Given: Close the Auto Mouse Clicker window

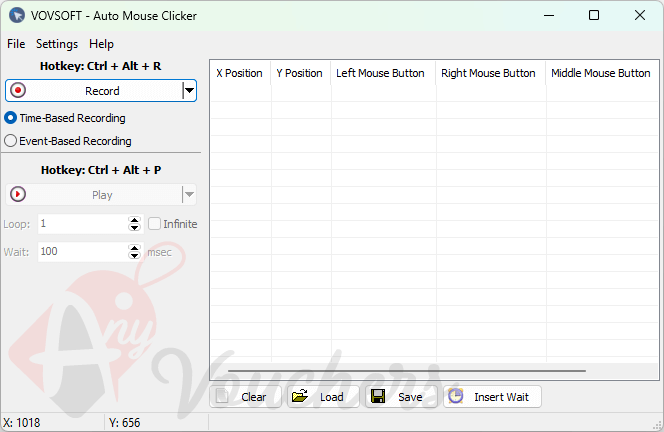Looking at the screenshot, I should (640, 16).
